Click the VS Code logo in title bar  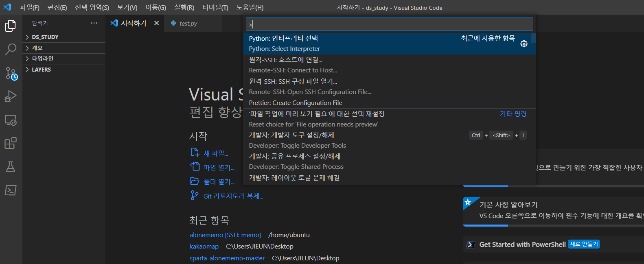click(7, 7)
